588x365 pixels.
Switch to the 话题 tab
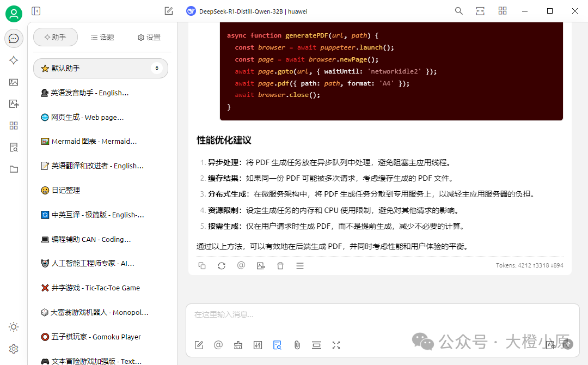pyautogui.click(x=102, y=37)
